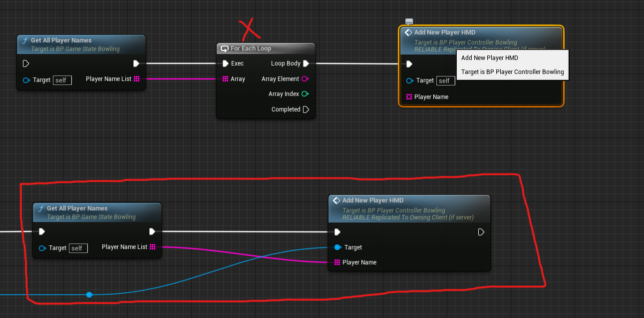
Task: Select lower Get All Player Names node title
Action: click(x=77, y=208)
